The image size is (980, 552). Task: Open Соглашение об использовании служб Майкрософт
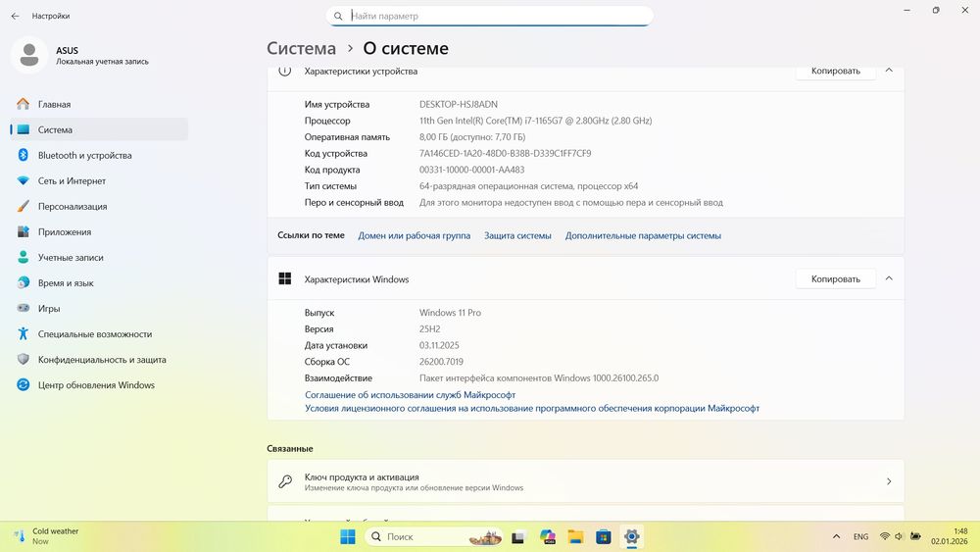click(410, 395)
